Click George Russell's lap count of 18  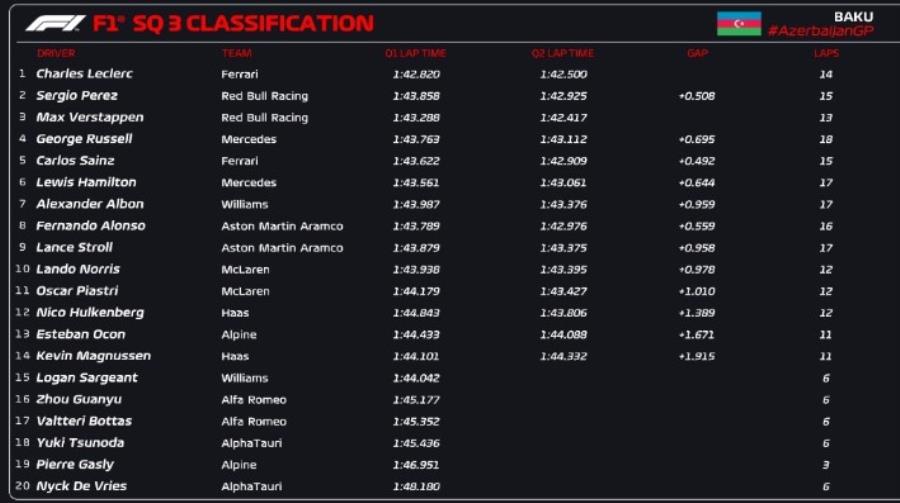[x=826, y=139]
